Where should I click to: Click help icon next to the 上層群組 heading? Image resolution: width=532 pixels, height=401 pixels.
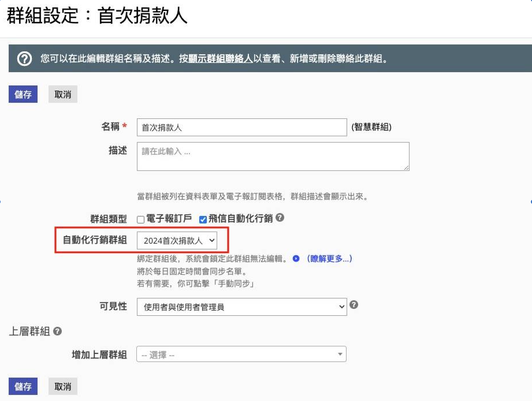[57, 331]
